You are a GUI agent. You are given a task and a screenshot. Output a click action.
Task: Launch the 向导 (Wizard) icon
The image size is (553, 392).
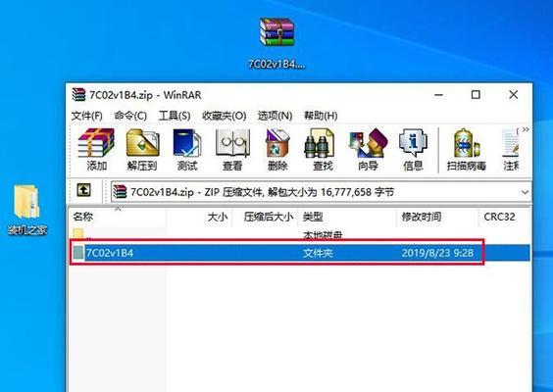click(368, 150)
